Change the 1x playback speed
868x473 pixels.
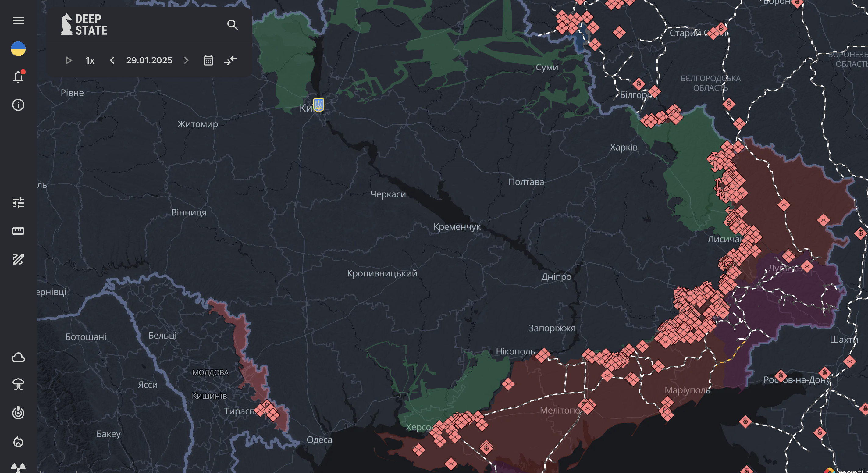(x=90, y=61)
